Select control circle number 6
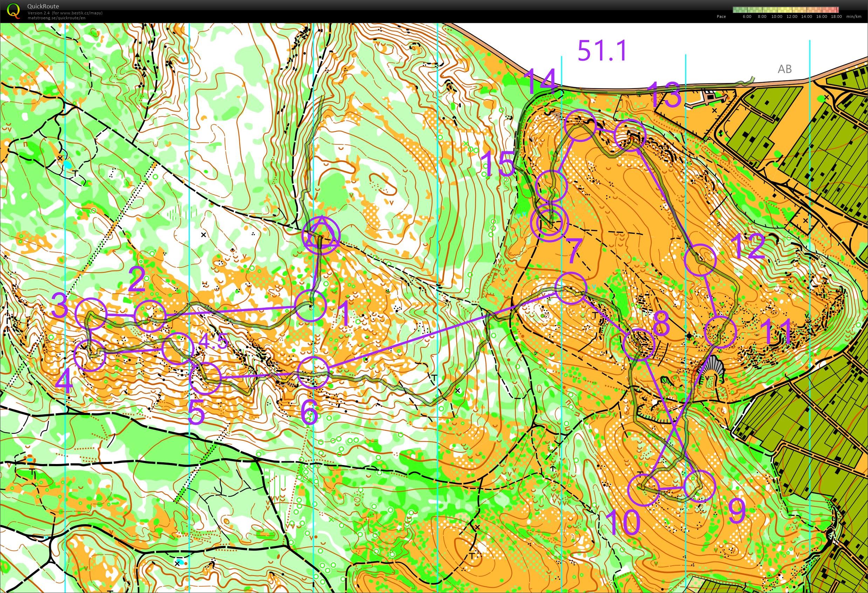The width and height of the screenshot is (868, 593). click(x=313, y=372)
